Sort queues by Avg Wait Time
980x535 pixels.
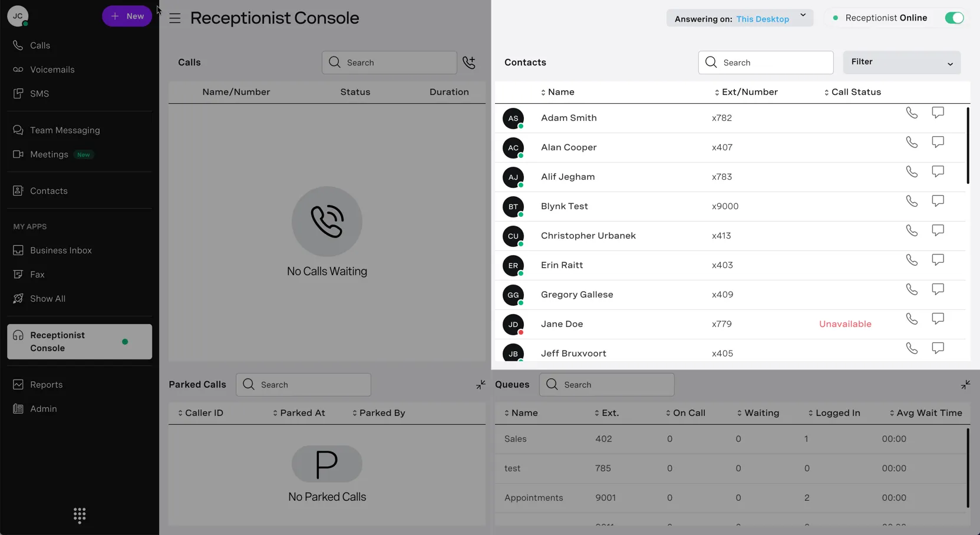click(926, 413)
